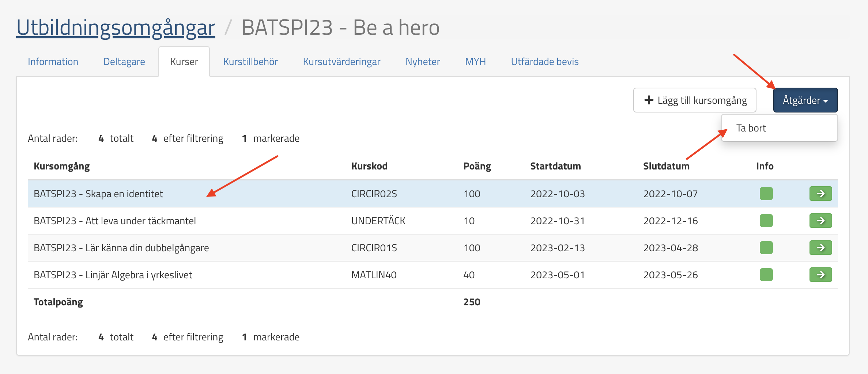Follow the Utbildningsomgångar breadcrumb link
Viewport: 868px width, 374px height.
(116, 28)
